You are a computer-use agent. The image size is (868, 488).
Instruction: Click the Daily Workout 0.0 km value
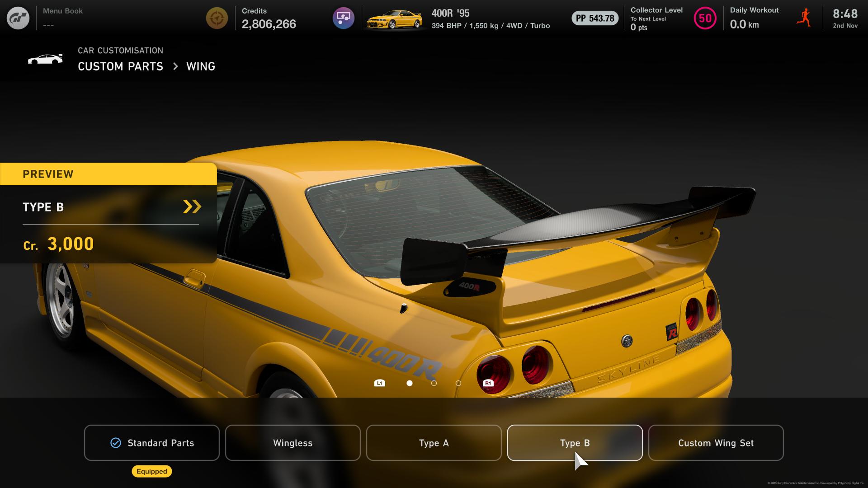coord(745,24)
